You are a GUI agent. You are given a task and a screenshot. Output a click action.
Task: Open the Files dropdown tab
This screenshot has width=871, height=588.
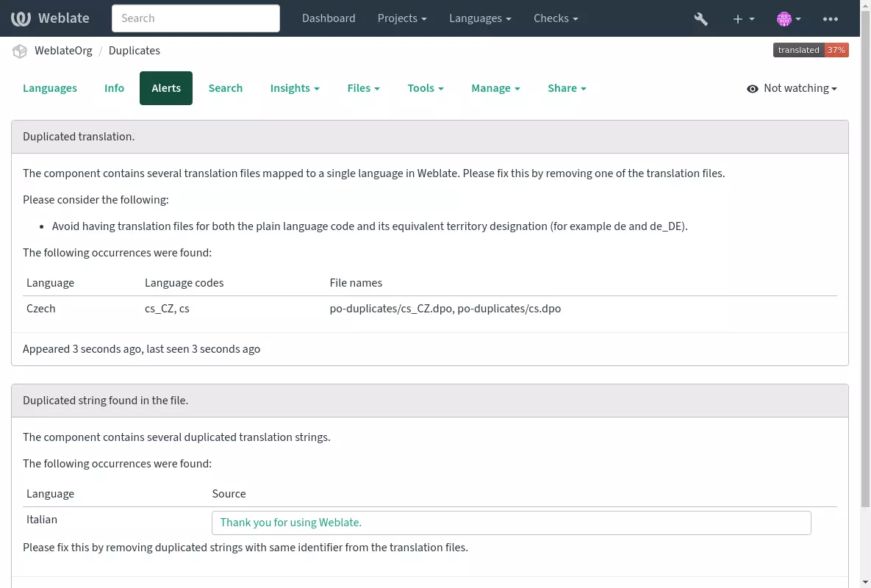[363, 88]
